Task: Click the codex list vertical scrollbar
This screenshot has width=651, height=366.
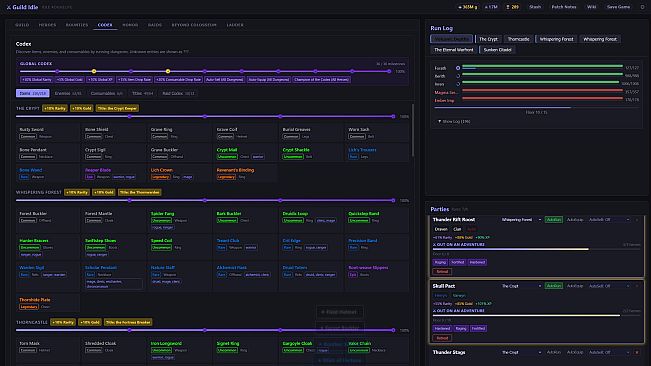Action: click(413, 130)
